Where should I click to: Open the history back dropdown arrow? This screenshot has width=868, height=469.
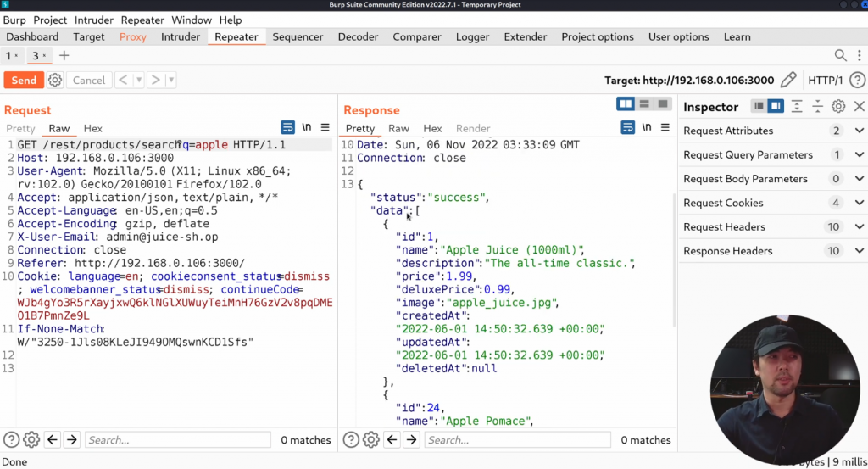138,81
